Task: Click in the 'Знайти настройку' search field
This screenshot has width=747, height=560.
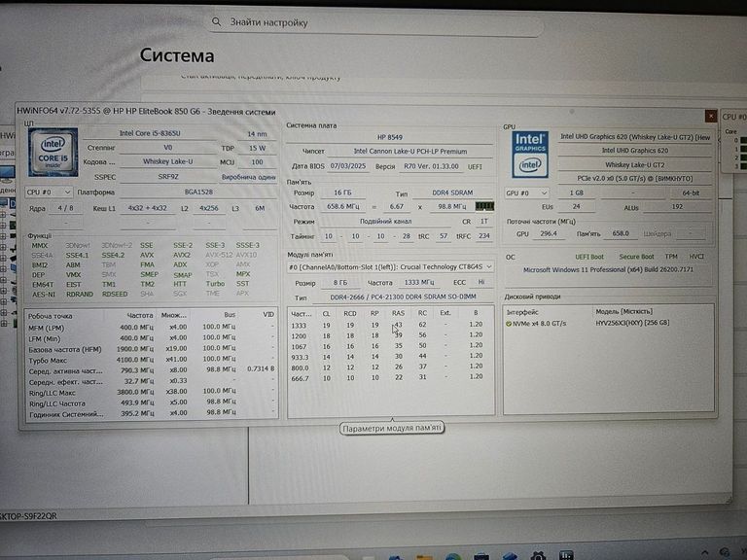Action: pos(321,20)
